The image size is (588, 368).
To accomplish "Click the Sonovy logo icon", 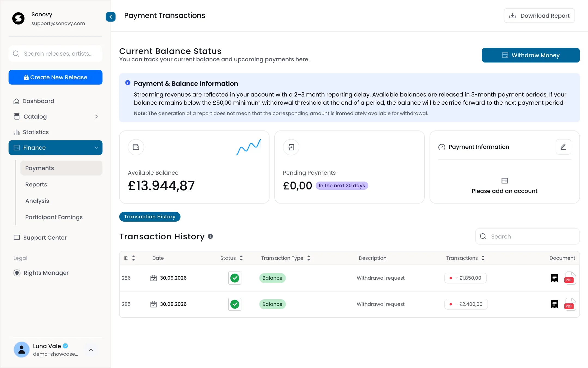I will [x=19, y=19].
